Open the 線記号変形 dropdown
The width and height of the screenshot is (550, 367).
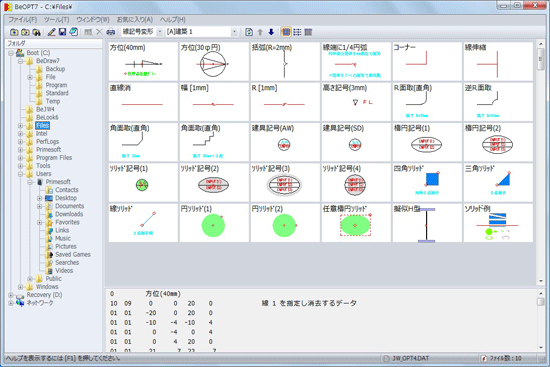click(x=160, y=32)
